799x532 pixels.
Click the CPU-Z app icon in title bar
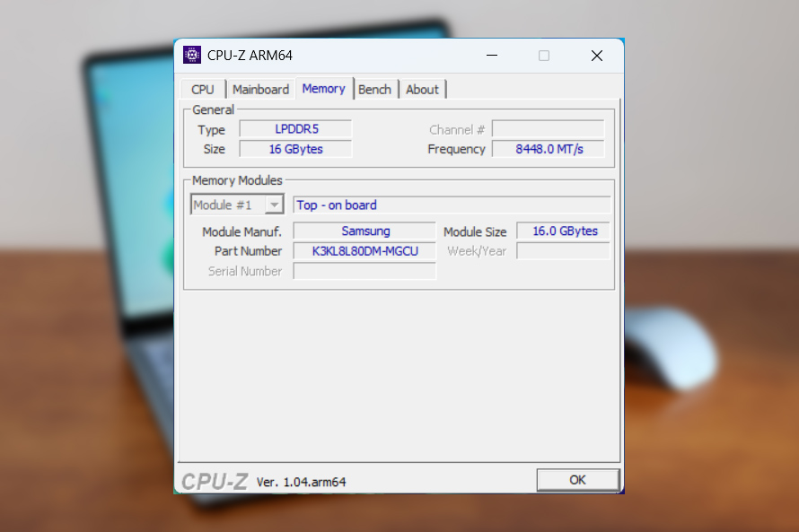coord(192,56)
